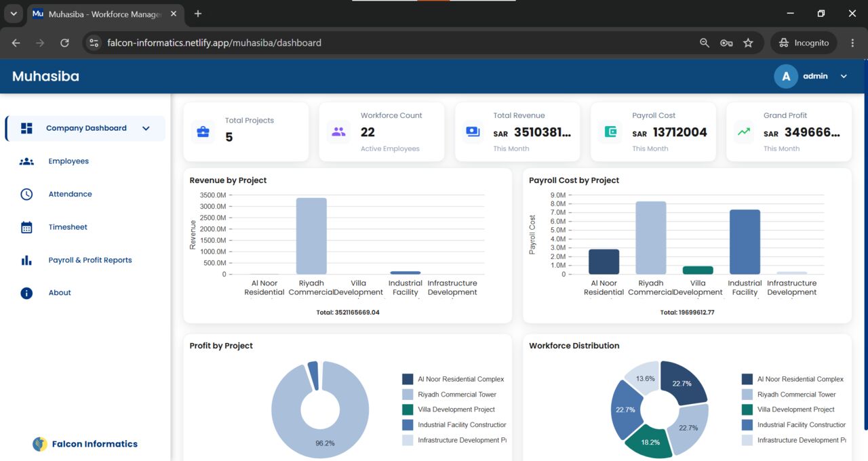Click the Total Projects briefcase icon

203,132
